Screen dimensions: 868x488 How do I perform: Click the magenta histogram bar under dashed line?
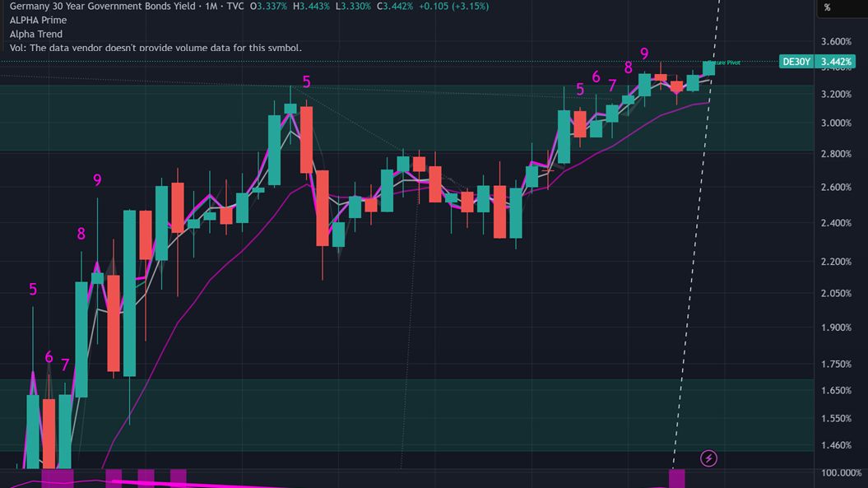(676, 478)
